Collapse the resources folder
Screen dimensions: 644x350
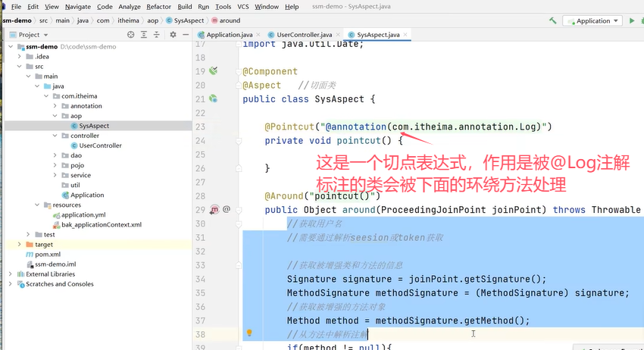click(37, 205)
